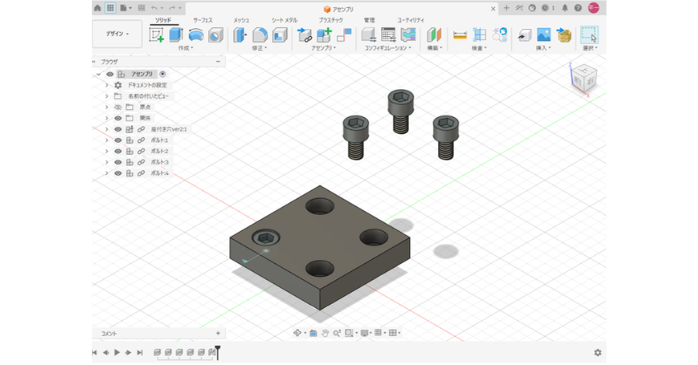Screen dimensions: 698x365
Task: Open the notifications bell
Action: 565,8
